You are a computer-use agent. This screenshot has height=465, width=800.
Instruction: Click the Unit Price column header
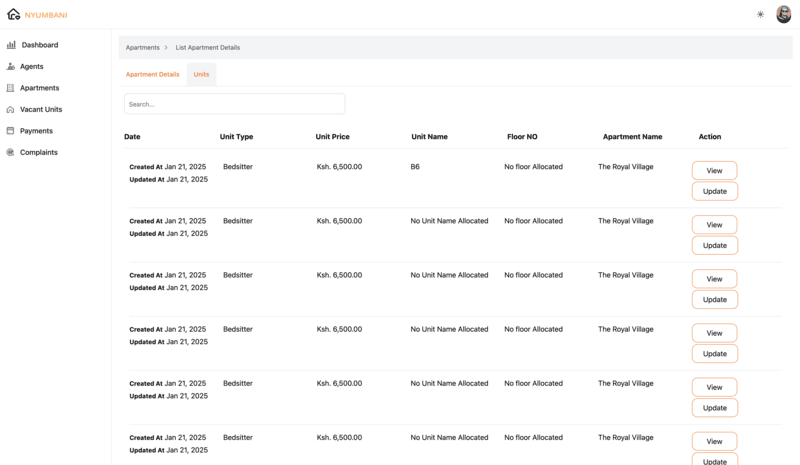pos(332,137)
